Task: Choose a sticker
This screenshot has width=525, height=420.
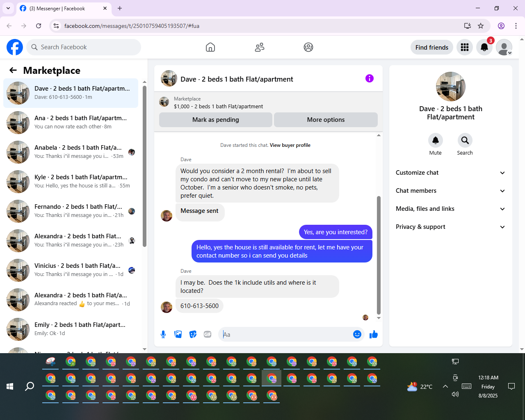Action: (x=193, y=334)
